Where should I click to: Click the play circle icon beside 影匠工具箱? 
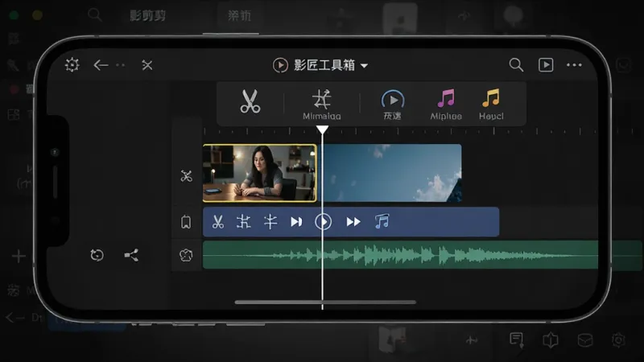click(x=280, y=65)
